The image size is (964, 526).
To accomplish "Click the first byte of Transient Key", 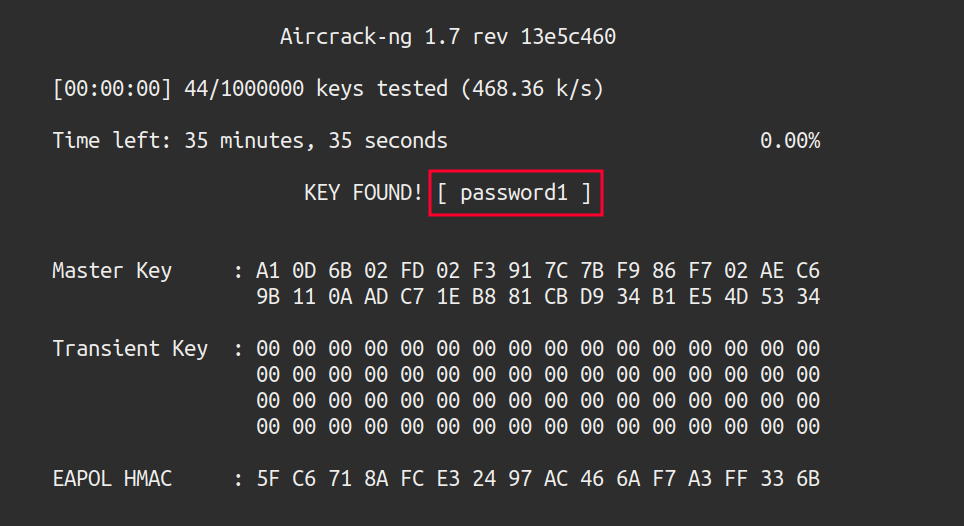I will 268,349.
